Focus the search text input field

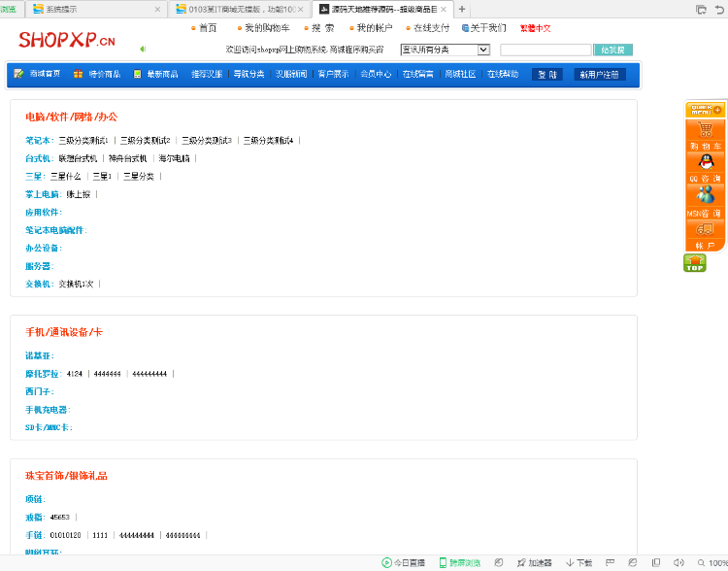[546, 50]
